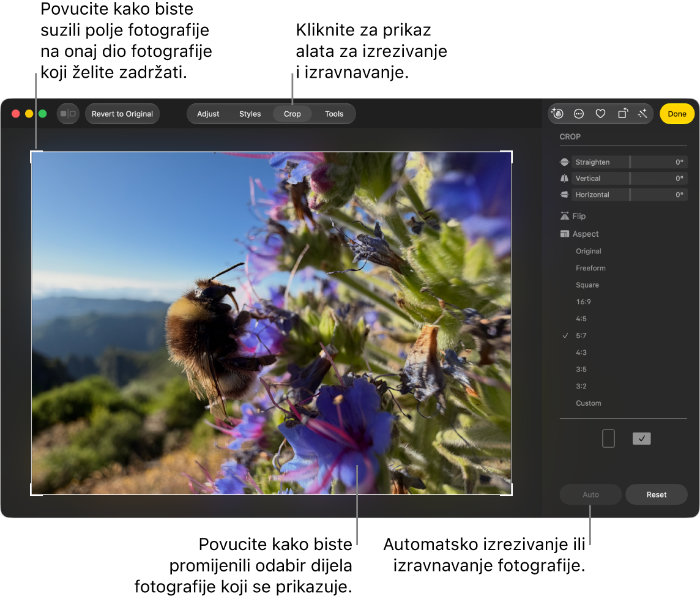700x599 pixels.
Task: Collapse the Aspect section
Action: (x=579, y=234)
